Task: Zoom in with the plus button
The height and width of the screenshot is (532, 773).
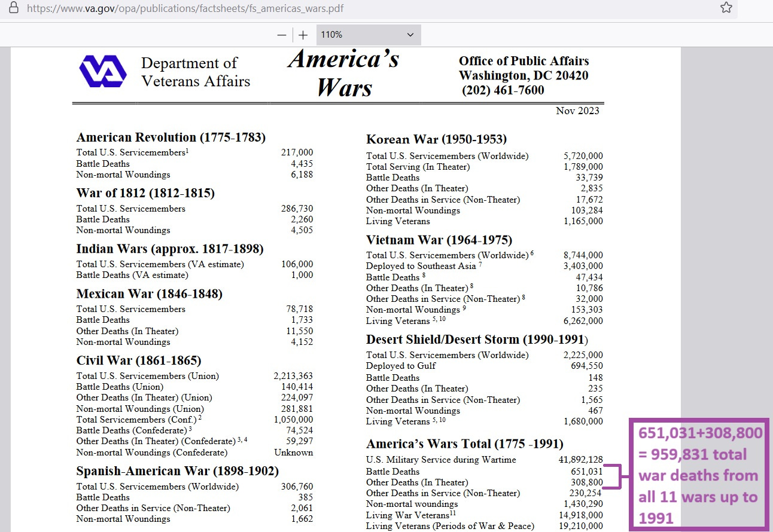Action: pos(303,35)
